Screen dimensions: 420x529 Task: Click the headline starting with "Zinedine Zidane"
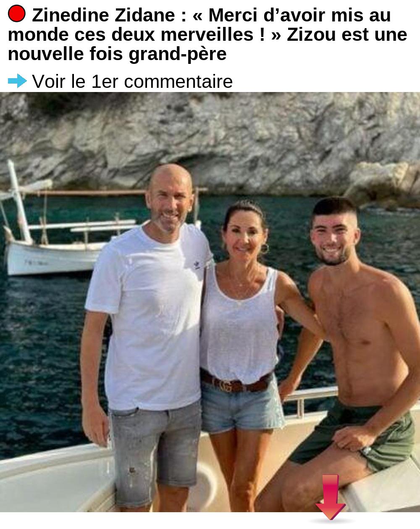(x=207, y=34)
